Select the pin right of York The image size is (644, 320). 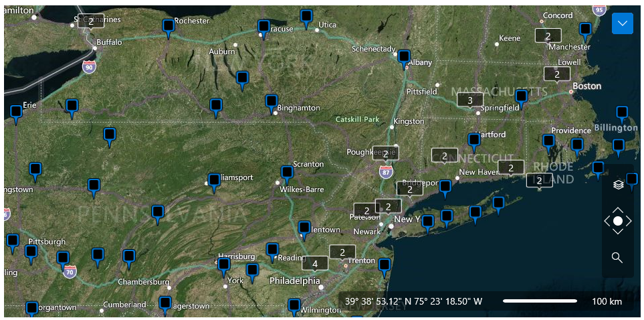(252, 273)
